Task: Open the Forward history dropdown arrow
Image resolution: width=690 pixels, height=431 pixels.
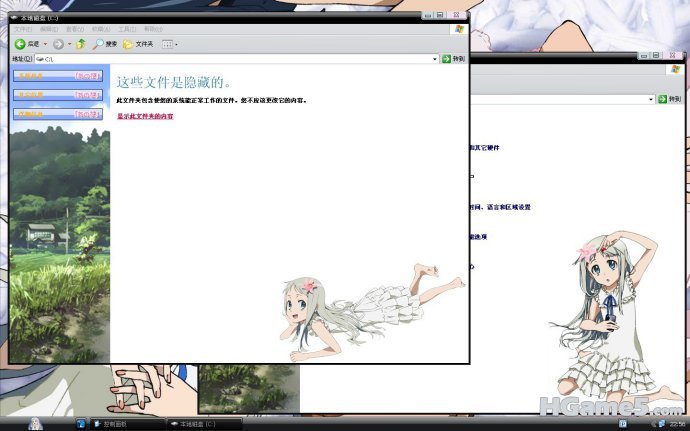Action: click(x=70, y=44)
